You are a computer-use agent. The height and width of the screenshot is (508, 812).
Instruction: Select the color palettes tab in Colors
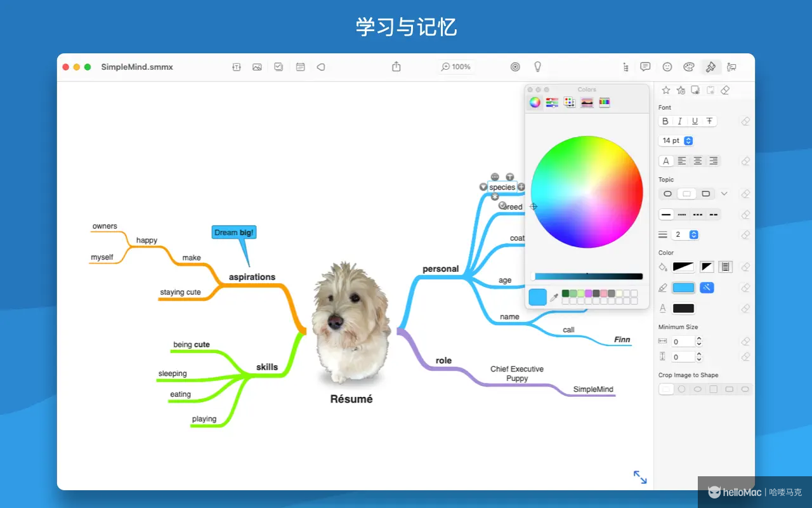[x=570, y=102]
